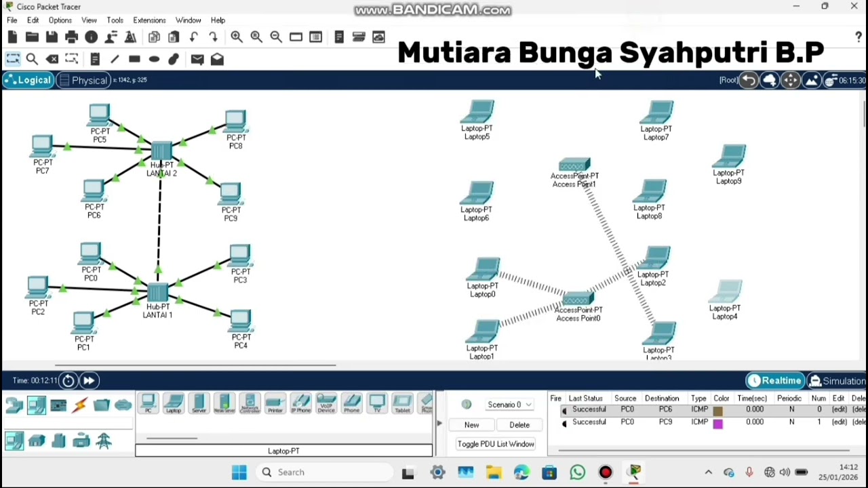Pick the Printer device from the device list
Viewport: 868px width, 488px height.
(275, 404)
